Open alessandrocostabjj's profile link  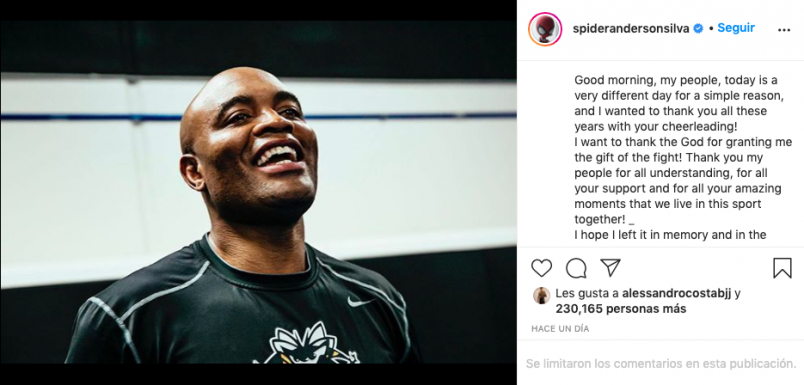click(676, 294)
